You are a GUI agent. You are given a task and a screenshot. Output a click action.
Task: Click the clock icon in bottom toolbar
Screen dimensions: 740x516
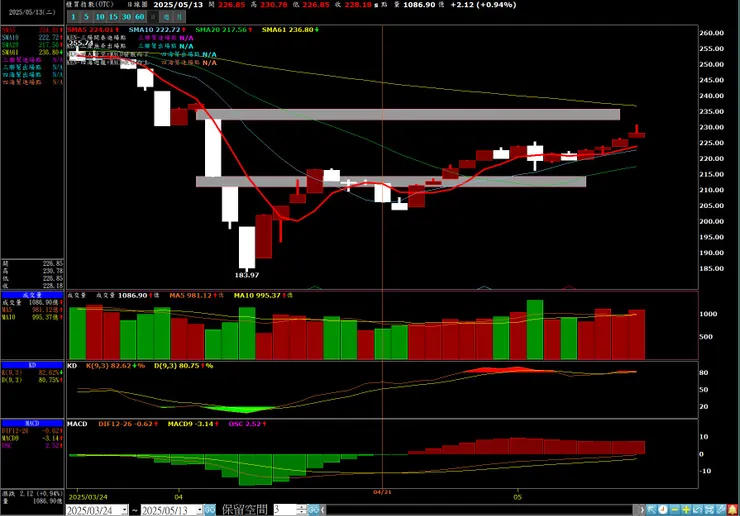663,510
